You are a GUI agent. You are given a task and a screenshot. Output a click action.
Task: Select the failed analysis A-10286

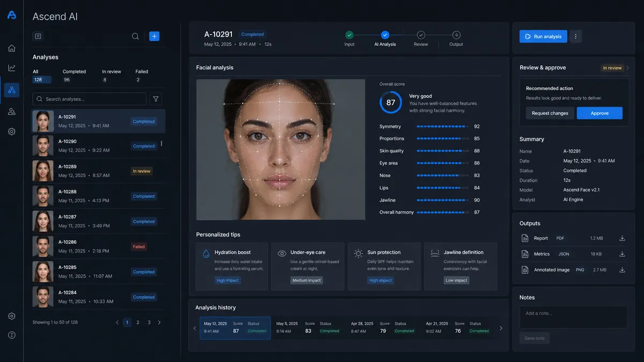99,247
